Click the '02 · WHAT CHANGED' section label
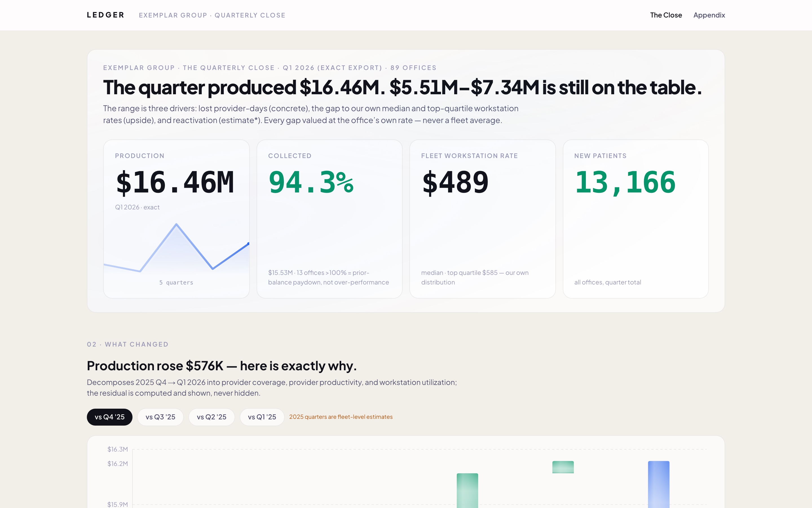Image resolution: width=812 pixels, height=508 pixels. [127, 344]
